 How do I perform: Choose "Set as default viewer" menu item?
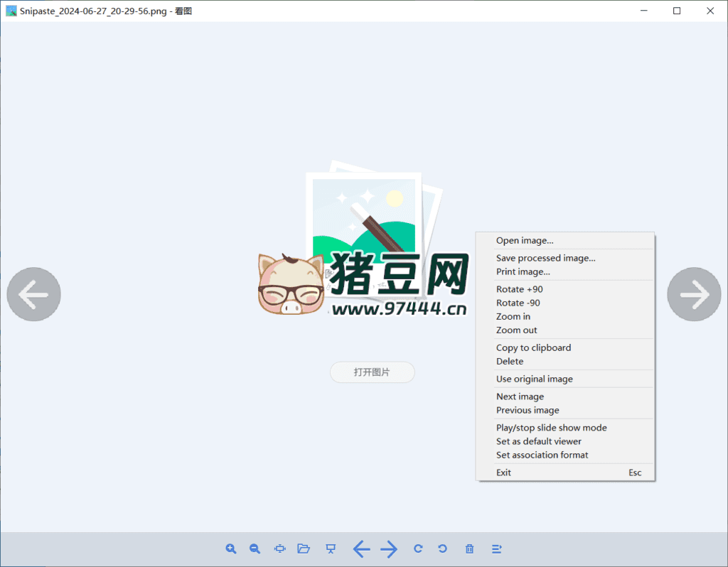(x=538, y=441)
